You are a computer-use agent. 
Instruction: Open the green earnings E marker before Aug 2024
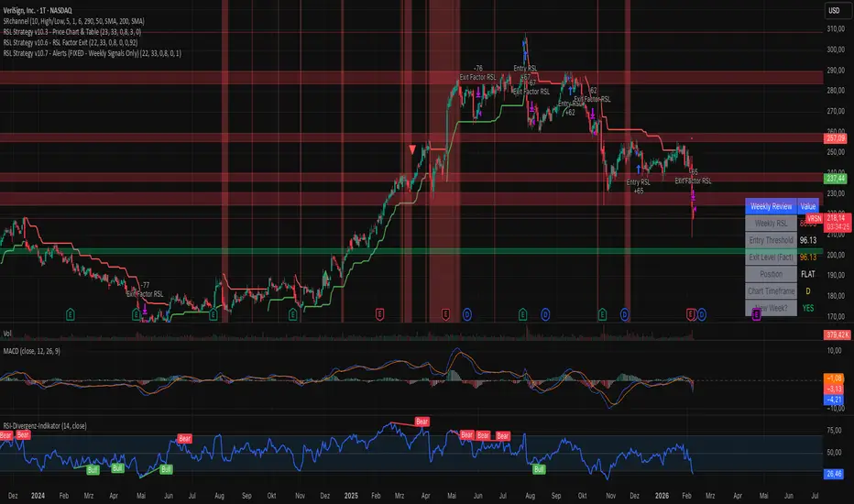[213, 314]
